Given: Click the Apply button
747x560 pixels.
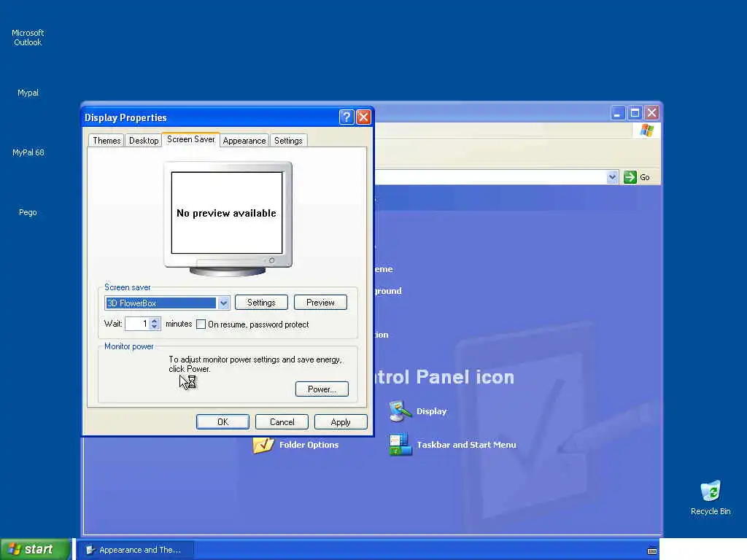Looking at the screenshot, I should [341, 422].
